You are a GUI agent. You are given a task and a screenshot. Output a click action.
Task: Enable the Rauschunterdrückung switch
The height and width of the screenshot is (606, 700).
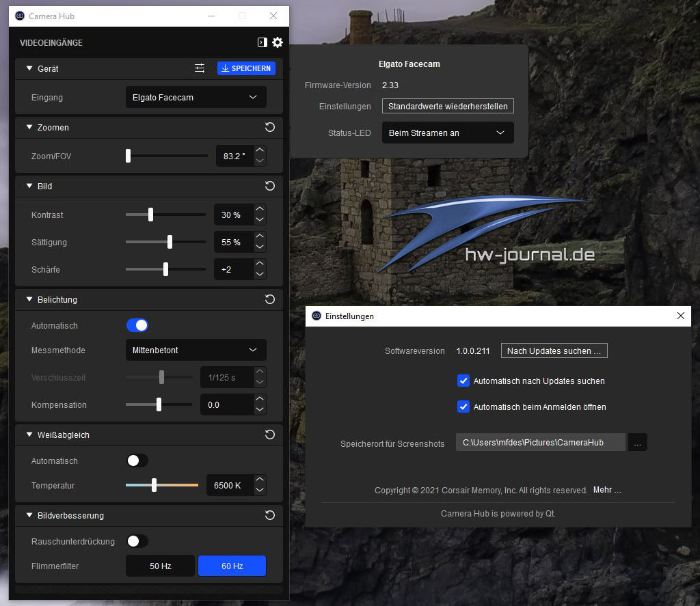pos(137,541)
